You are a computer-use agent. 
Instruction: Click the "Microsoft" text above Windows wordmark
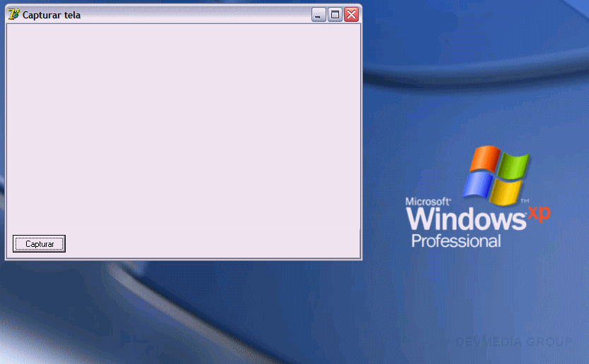coord(427,202)
